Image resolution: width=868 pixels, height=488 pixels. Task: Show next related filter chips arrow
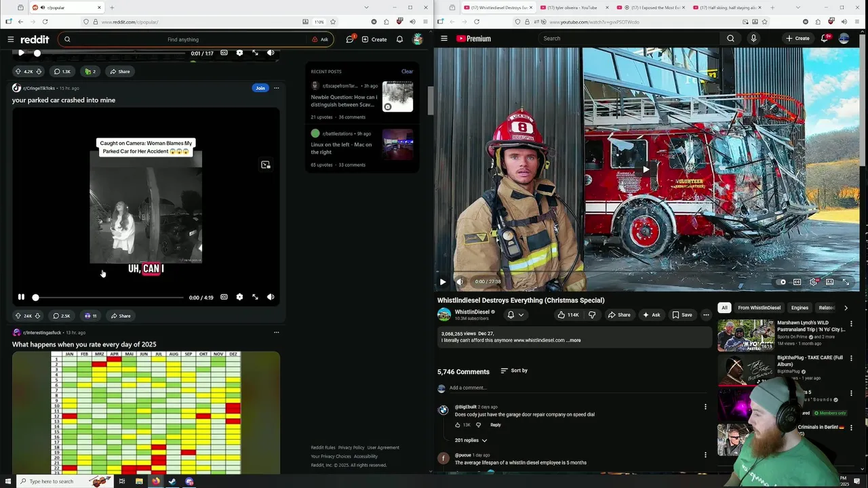pyautogui.click(x=846, y=308)
